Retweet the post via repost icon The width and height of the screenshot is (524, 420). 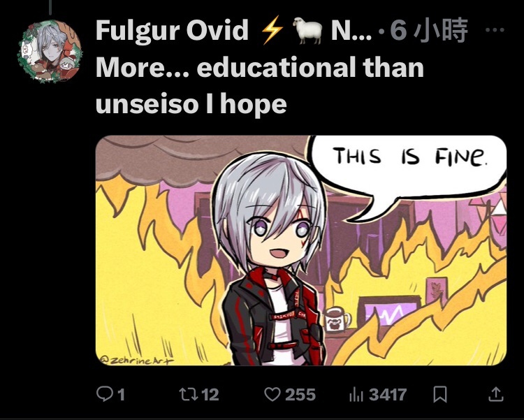[187, 394]
